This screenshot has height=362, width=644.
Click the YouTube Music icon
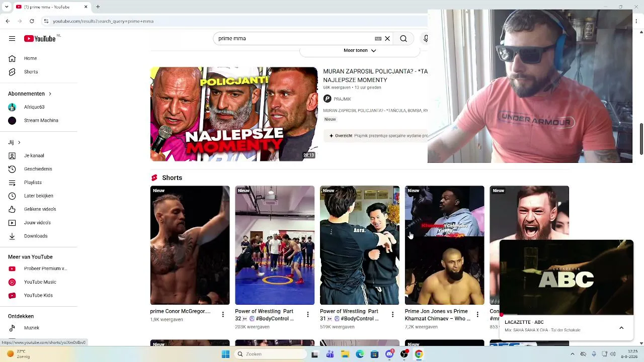pos(12,282)
